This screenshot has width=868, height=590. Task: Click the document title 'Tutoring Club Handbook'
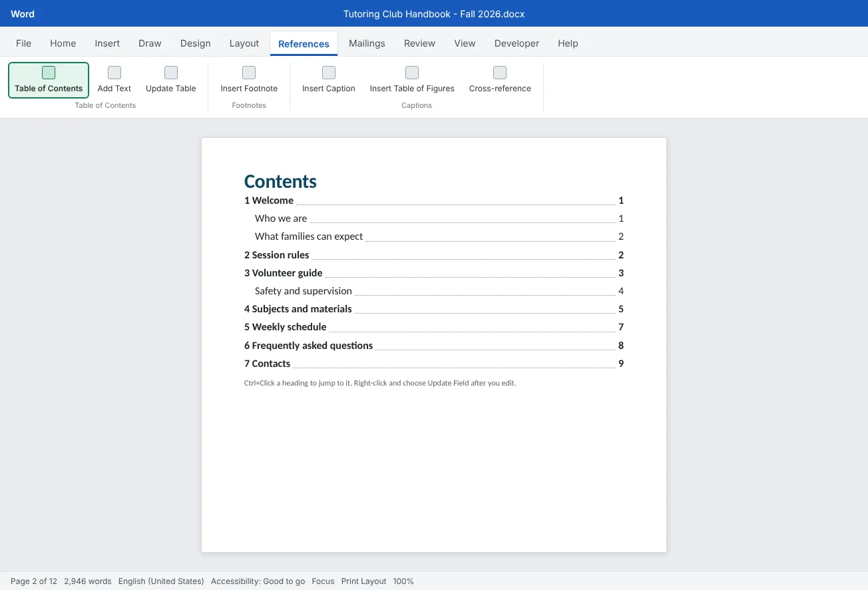(x=434, y=14)
